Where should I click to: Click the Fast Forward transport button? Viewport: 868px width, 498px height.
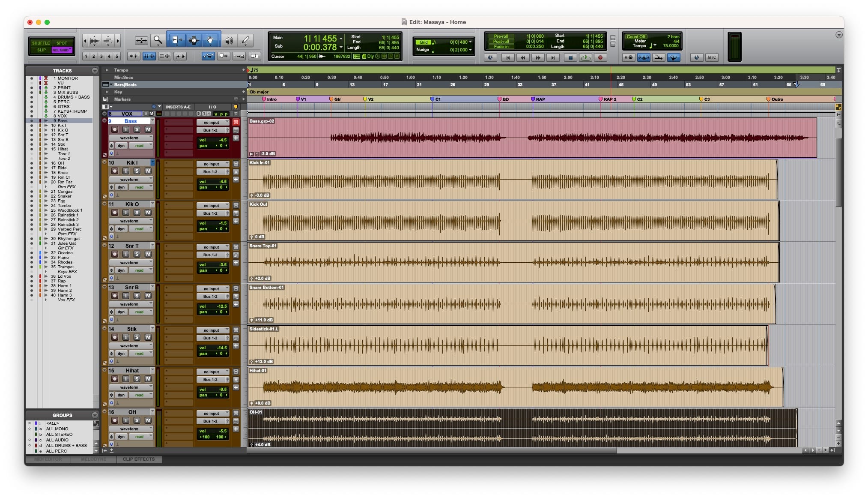point(538,57)
